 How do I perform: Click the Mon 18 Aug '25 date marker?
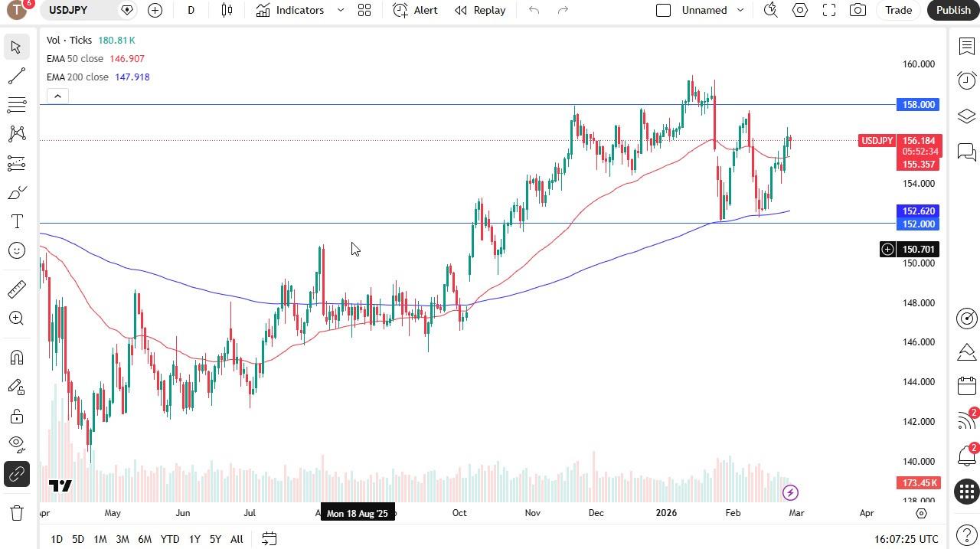pyautogui.click(x=358, y=513)
